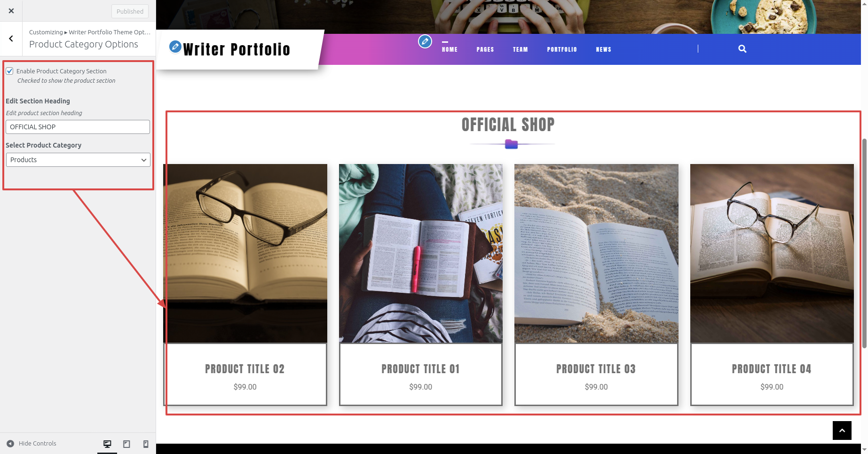Switch to mobile preview mode
868x454 pixels.
(x=146, y=444)
